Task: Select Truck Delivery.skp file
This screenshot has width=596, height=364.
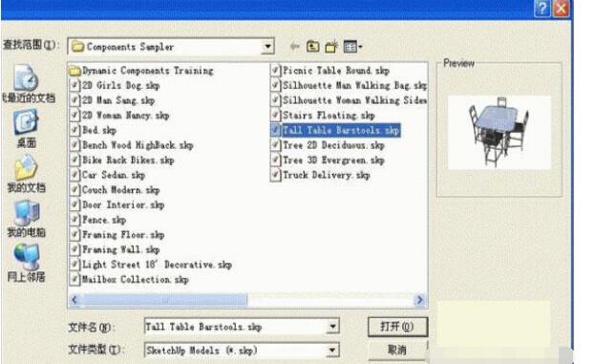Action: click(320, 175)
